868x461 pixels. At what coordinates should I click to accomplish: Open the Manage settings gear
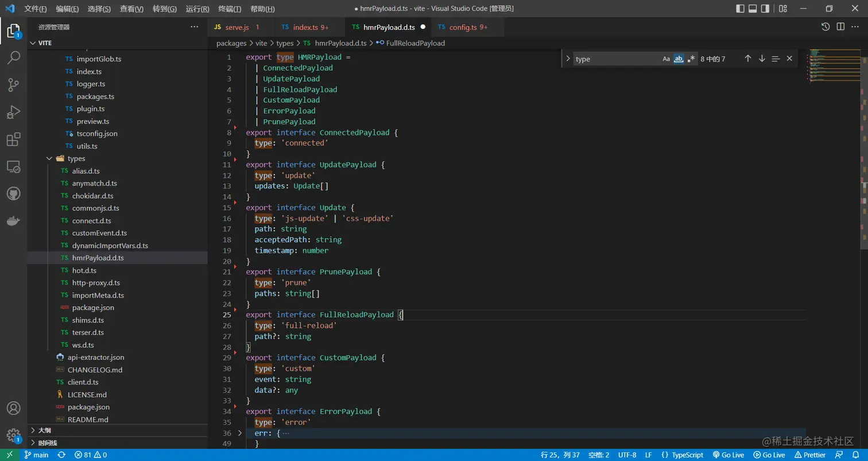click(x=13, y=435)
